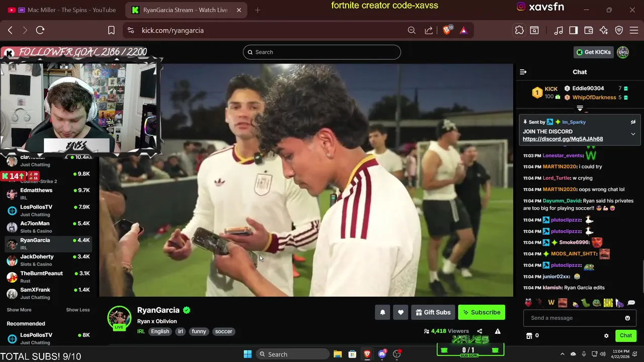Open the Brave playlist music note icon
Screen dimensions: 644x362
[x=558, y=30]
